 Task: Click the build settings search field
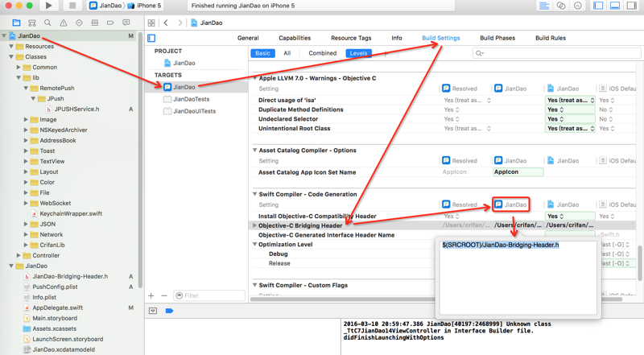point(556,53)
